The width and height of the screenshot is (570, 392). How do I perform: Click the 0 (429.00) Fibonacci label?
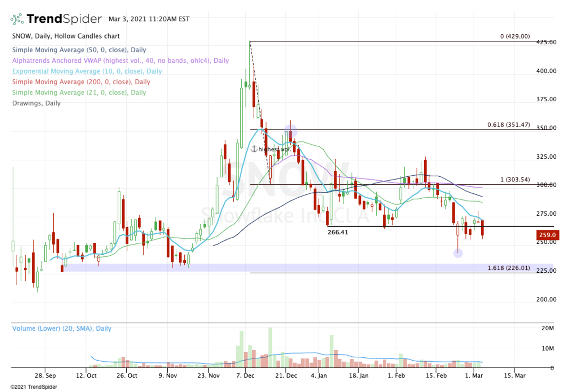pos(515,36)
